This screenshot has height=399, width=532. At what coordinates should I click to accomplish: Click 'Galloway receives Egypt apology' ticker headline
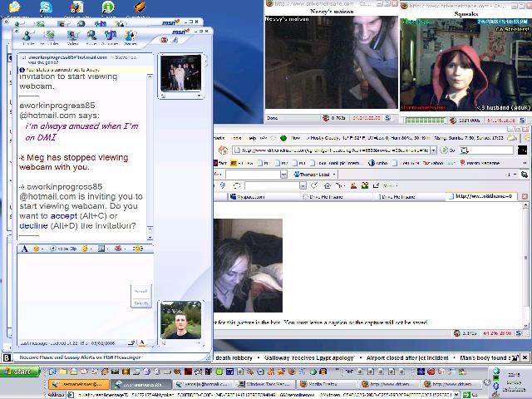[309, 357]
